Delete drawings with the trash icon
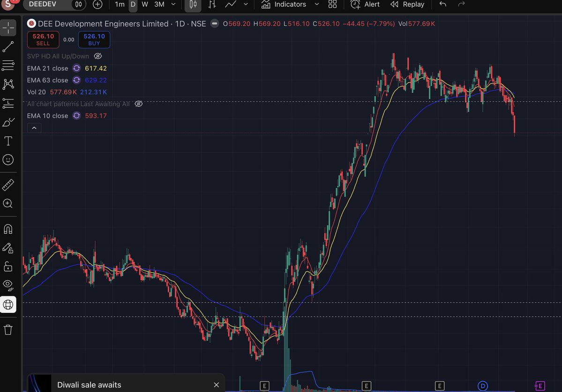This screenshot has width=562, height=392. pos(8,330)
